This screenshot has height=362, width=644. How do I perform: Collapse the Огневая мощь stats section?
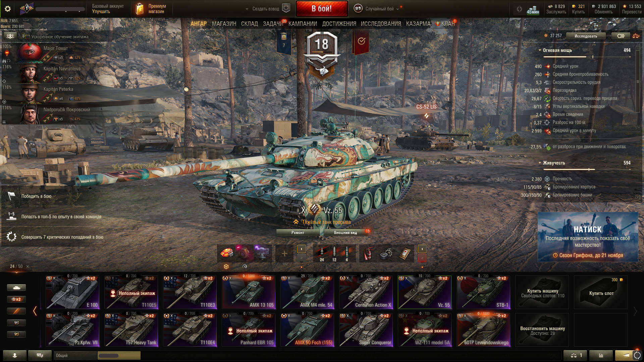point(540,50)
